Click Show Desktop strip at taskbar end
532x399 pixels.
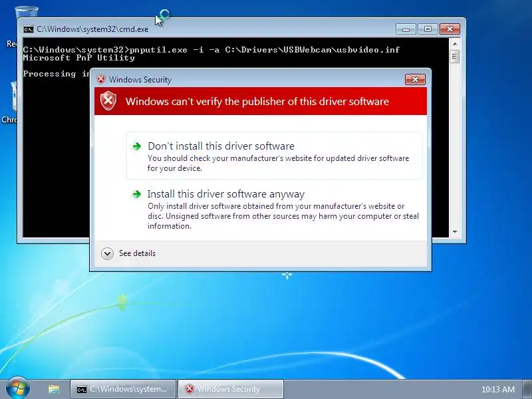pyautogui.click(x=528, y=389)
